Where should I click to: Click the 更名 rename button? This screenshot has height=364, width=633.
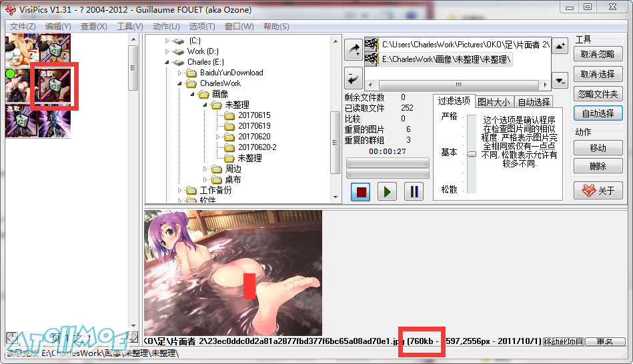pos(604,341)
